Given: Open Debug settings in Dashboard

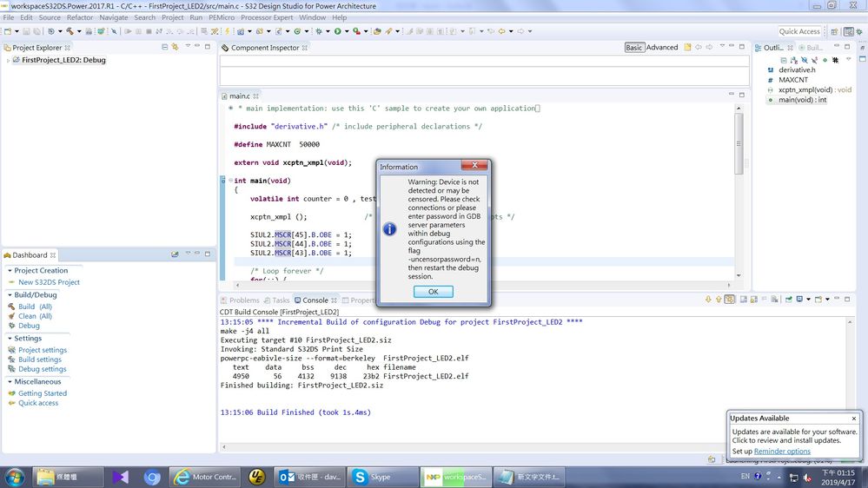Looking at the screenshot, I should point(42,369).
